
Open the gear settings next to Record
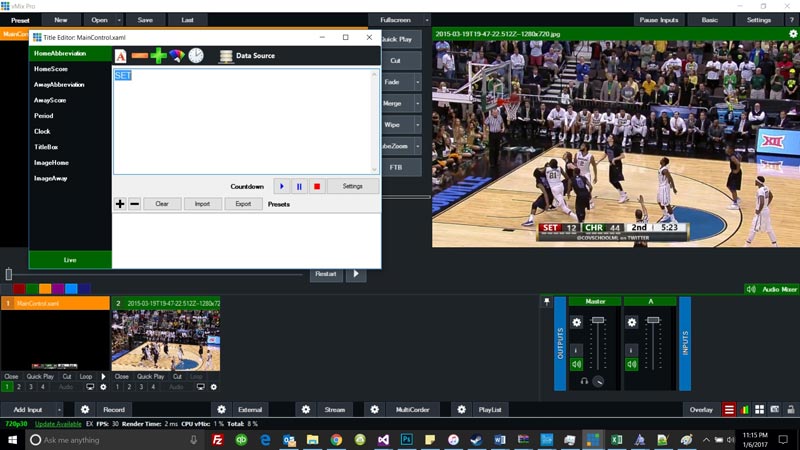(x=85, y=409)
